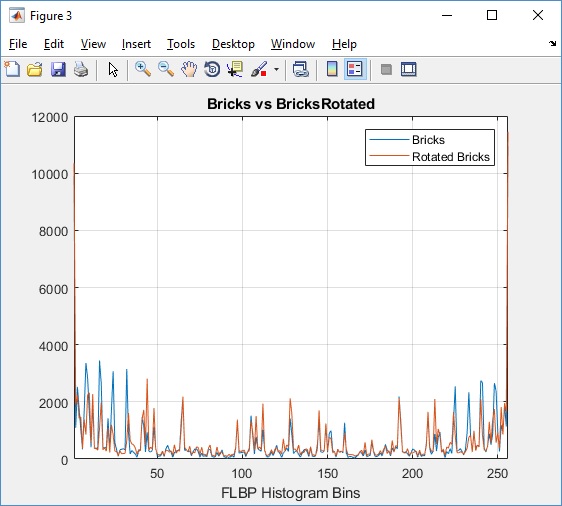
Task: Click the Link Plot icon
Action: (x=300, y=69)
